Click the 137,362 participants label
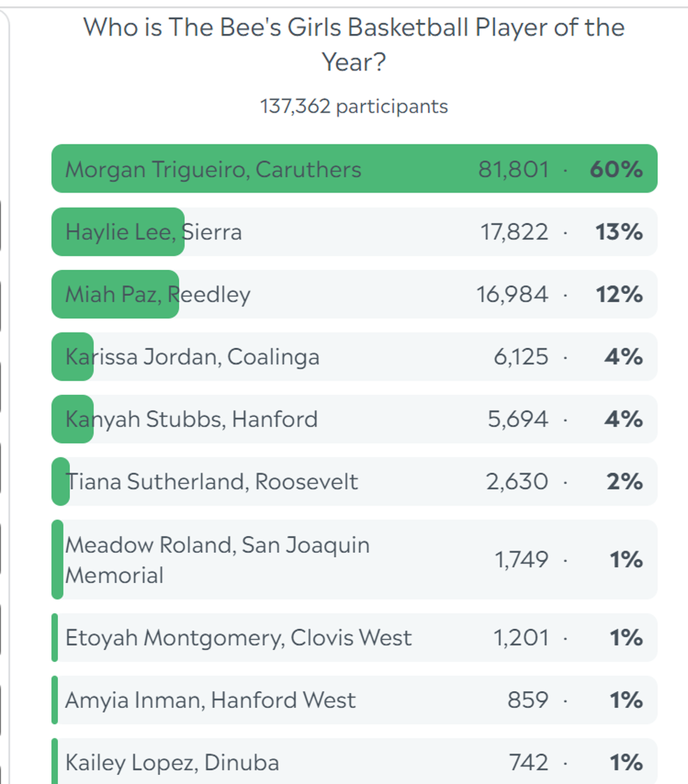Viewport: 688px width, 784px height. click(x=354, y=106)
